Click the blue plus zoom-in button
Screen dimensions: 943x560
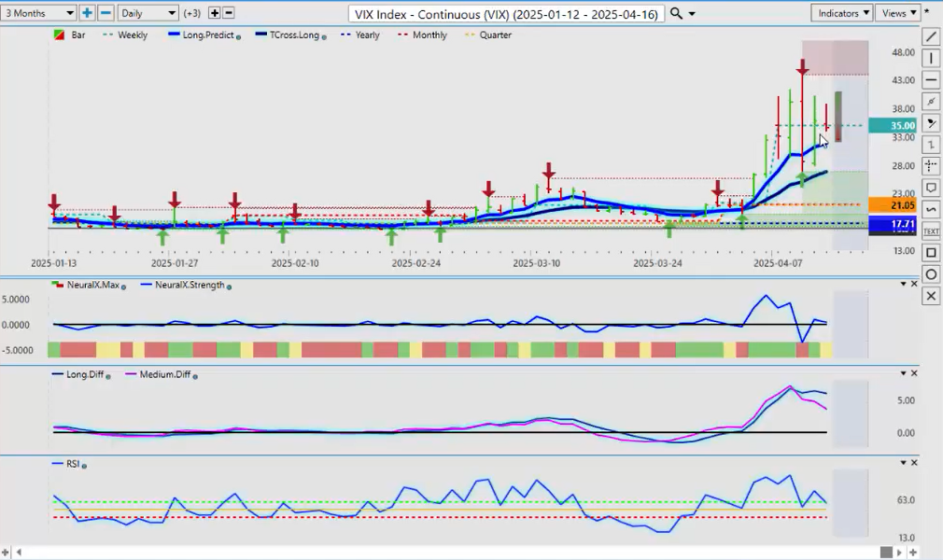click(87, 13)
